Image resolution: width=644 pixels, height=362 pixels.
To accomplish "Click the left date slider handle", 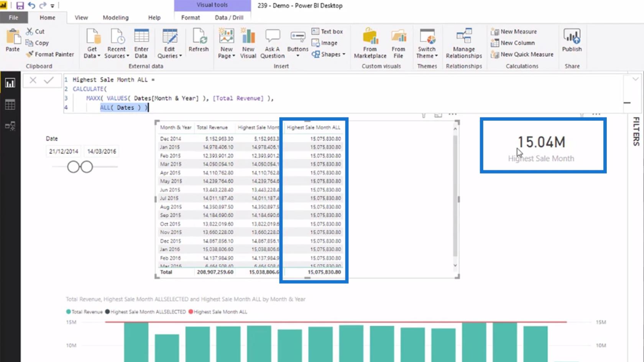I will click(x=73, y=167).
